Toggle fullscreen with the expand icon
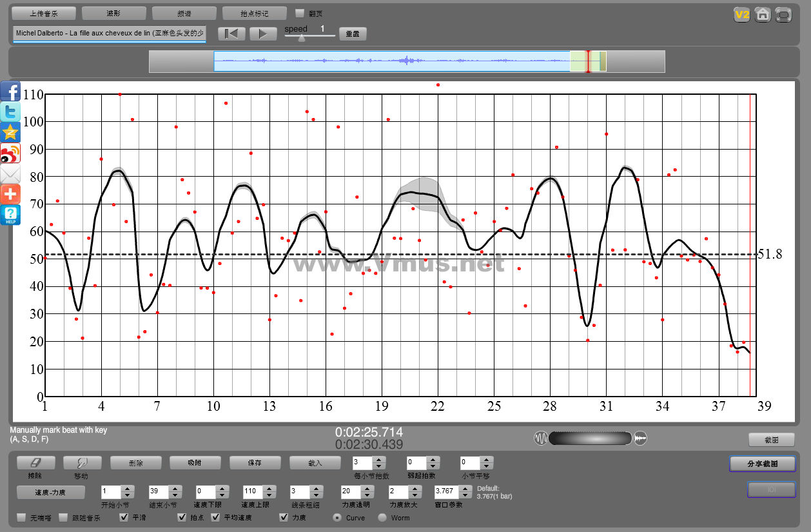 pos(783,14)
